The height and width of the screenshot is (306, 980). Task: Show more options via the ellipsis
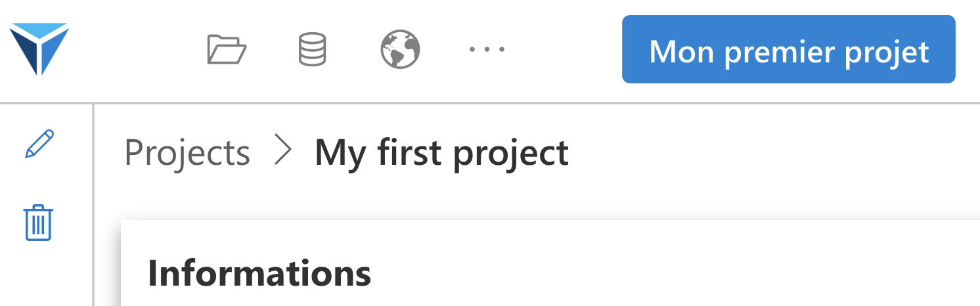(487, 49)
